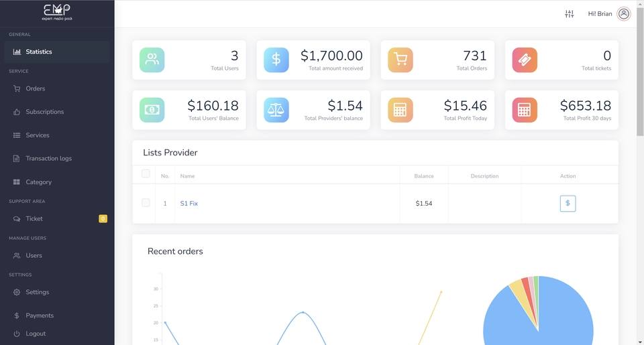Click the $1,700.00 total amount value
Screen dimensions: 644x345
click(x=331, y=56)
